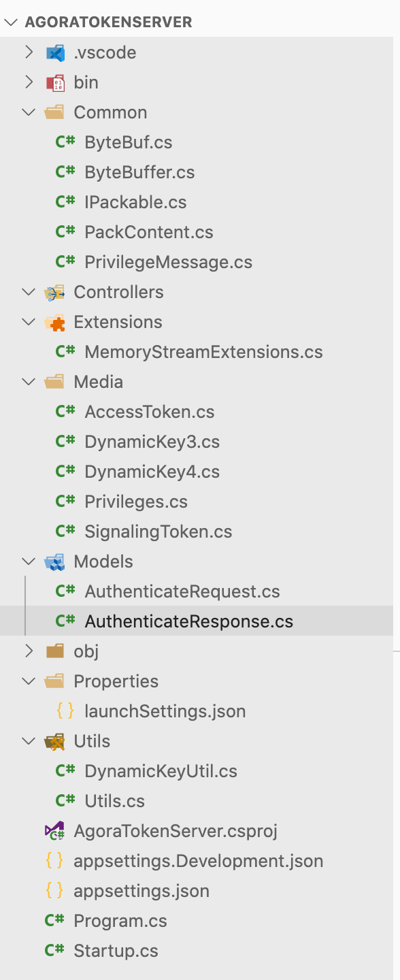Select the AuthenticateRequest.cs file

point(182,591)
